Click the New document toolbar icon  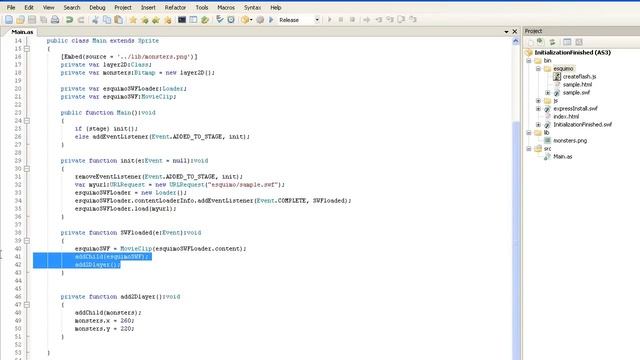pyautogui.click(x=9, y=20)
